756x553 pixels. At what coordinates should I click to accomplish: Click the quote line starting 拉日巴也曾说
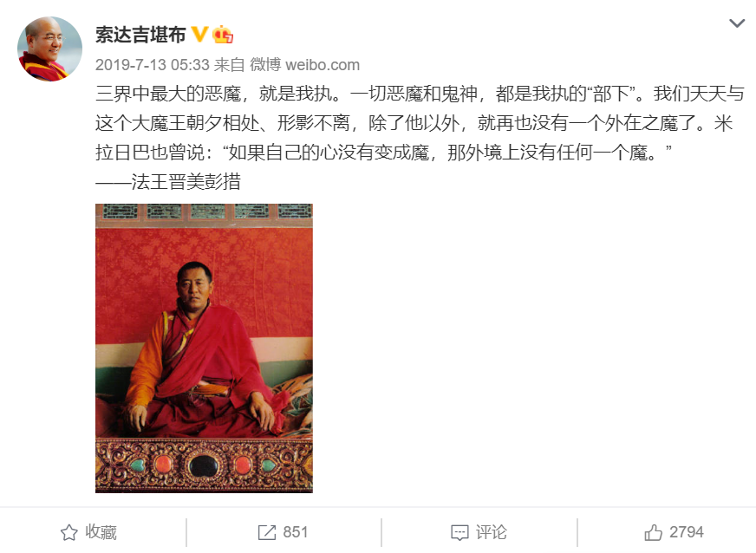tap(383, 153)
